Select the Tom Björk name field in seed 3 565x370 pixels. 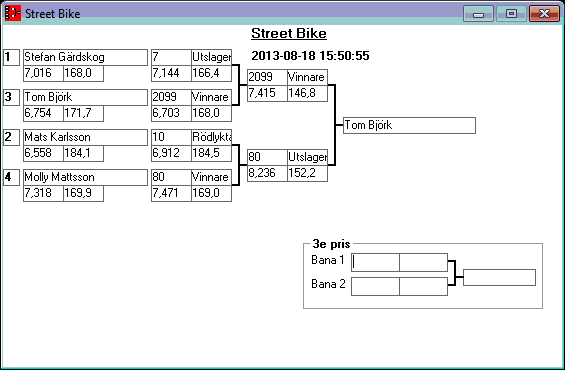[x=85, y=97]
